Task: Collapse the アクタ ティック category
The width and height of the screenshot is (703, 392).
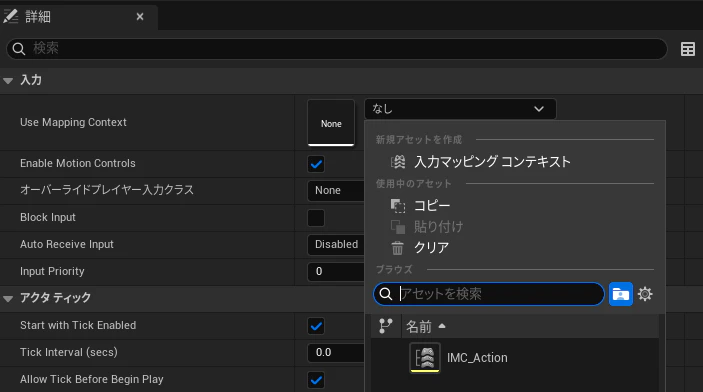Action: tap(8, 298)
